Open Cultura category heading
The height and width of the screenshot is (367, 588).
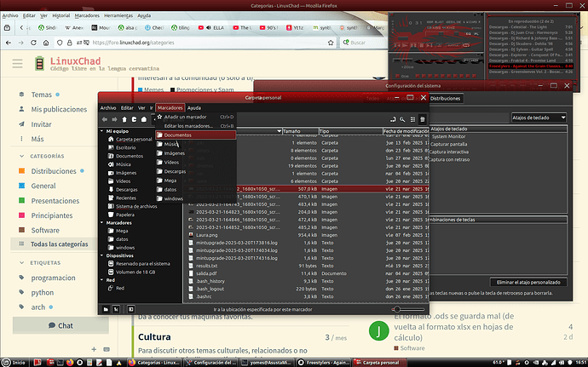(x=154, y=337)
